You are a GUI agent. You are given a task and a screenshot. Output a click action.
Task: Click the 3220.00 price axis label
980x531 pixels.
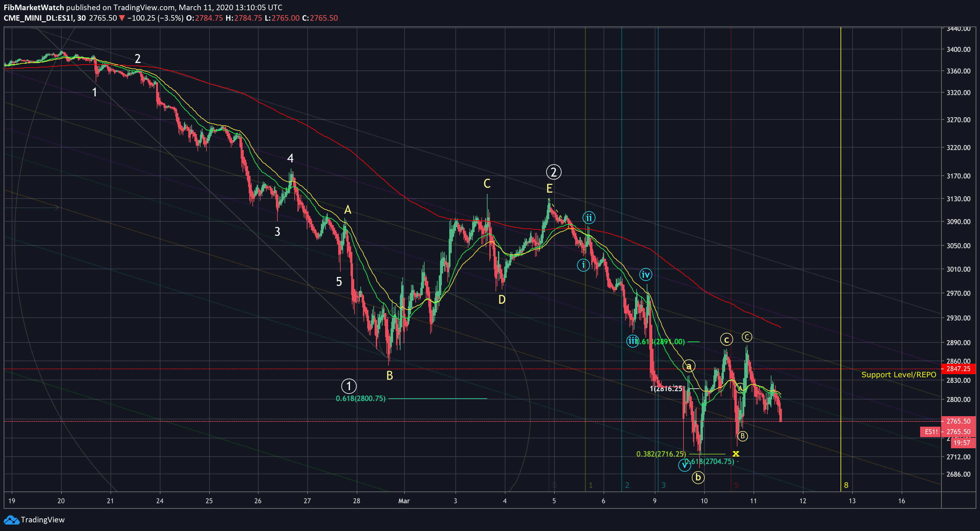pyautogui.click(x=959, y=148)
